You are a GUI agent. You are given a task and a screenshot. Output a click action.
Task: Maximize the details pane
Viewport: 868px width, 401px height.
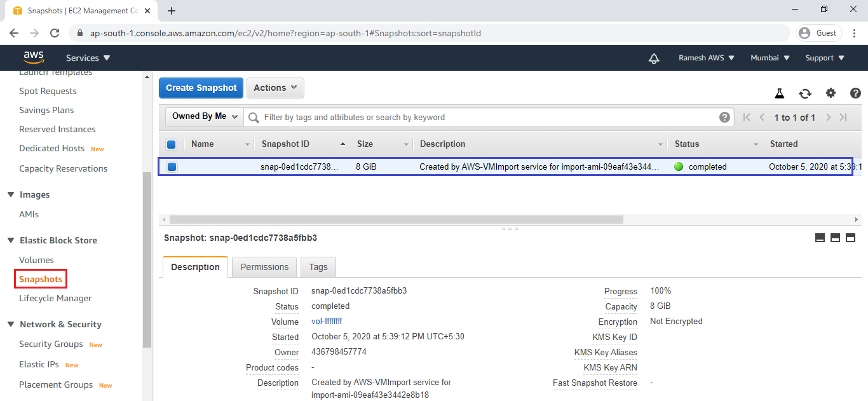click(x=850, y=238)
